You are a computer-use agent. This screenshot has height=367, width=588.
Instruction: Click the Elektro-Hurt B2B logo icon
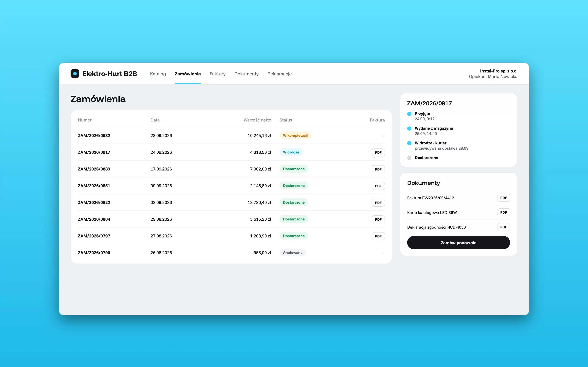coord(75,74)
